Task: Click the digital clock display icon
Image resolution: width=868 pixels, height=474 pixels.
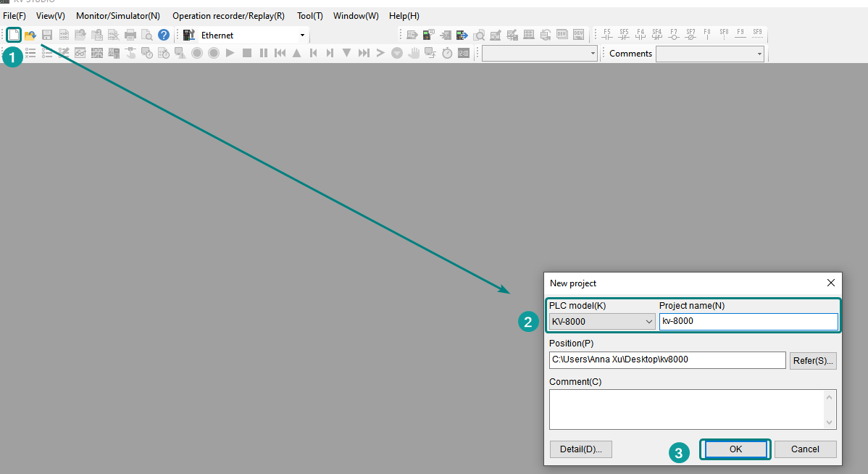Action: pyautogui.click(x=463, y=53)
